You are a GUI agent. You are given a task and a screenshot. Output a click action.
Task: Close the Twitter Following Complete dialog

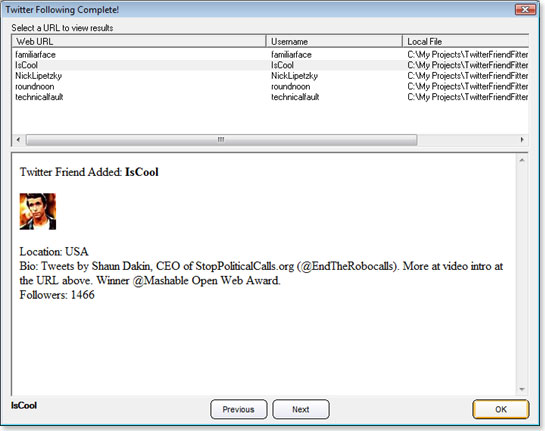525,9
